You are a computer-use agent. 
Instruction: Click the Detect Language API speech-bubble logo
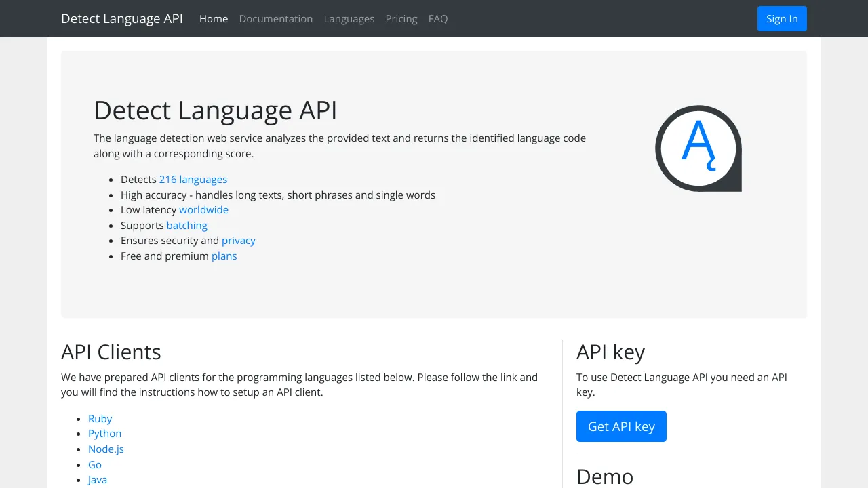pos(698,148)
